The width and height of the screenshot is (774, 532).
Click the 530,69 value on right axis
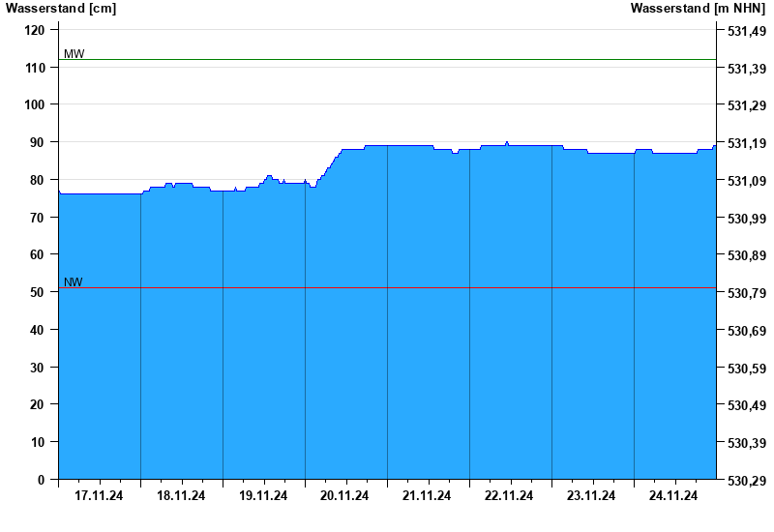pos(747,331)
